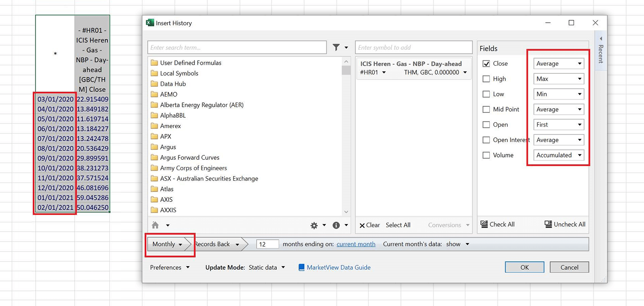Select ICIS Heren - Gas - NBP symbol
Screen dimensions: 644x306
pos(413,68)
